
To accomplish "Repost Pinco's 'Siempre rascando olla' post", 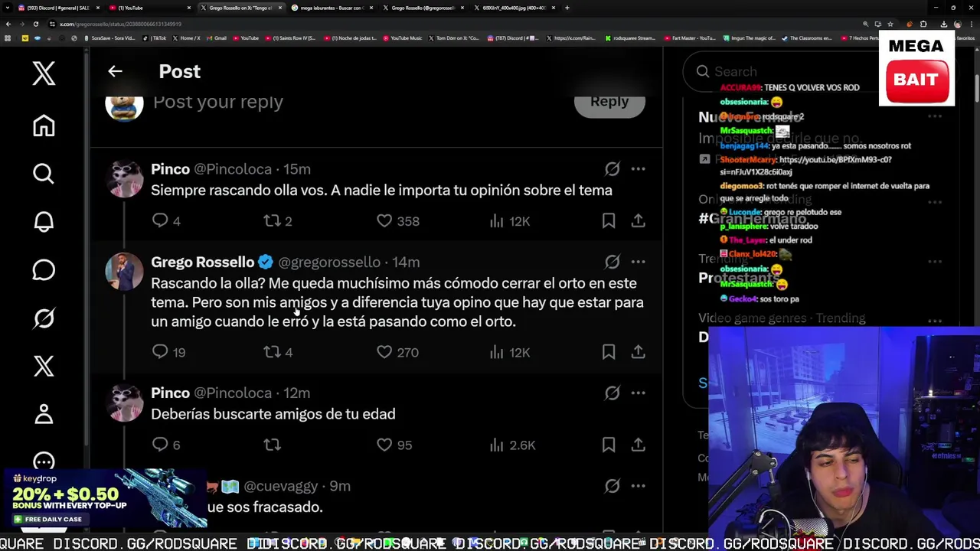I will point(272,220).
